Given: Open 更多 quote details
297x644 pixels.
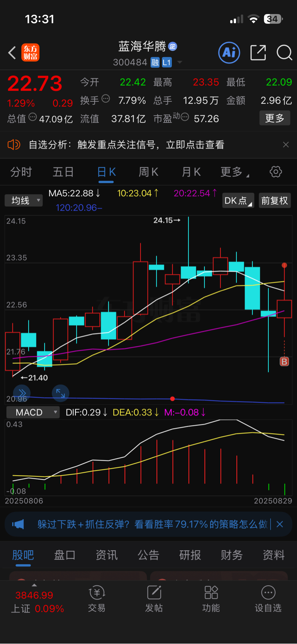Looking at the screenshot, I should tap(275, 118).
